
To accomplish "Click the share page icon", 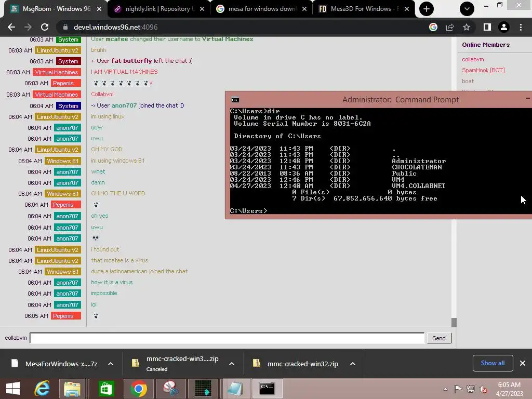I will pos(450,27).
